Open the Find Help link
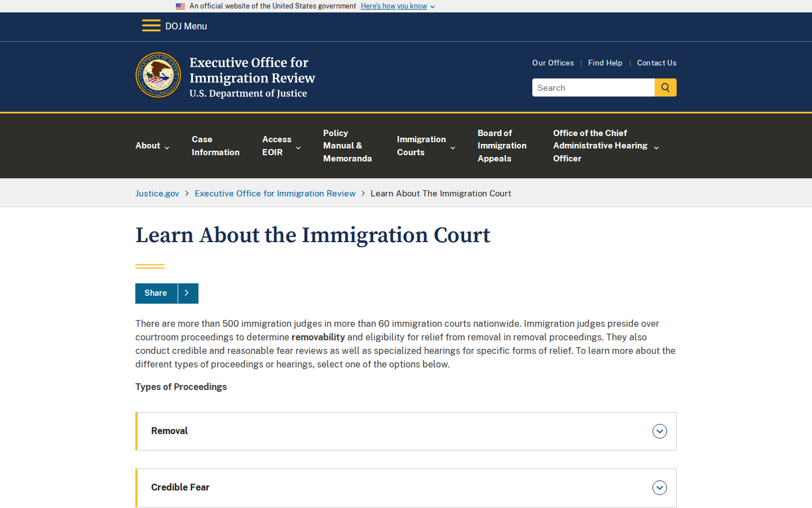 click(605, 63)
